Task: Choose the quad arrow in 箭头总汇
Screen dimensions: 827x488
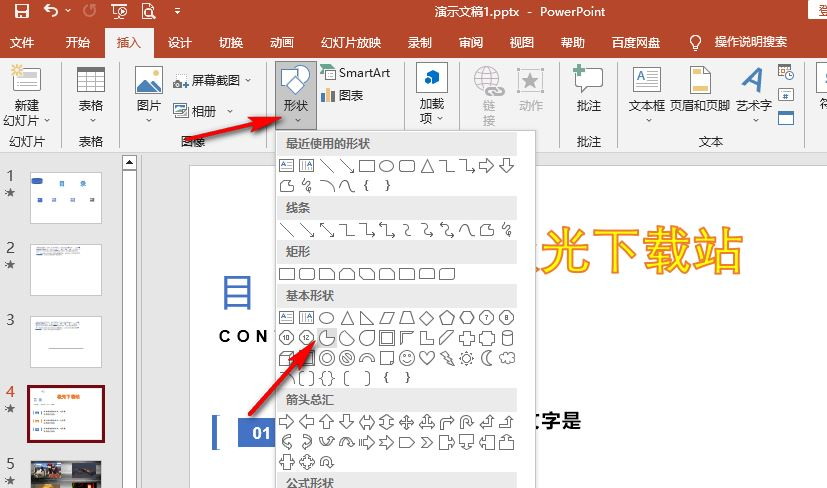Action: (407, 422)
